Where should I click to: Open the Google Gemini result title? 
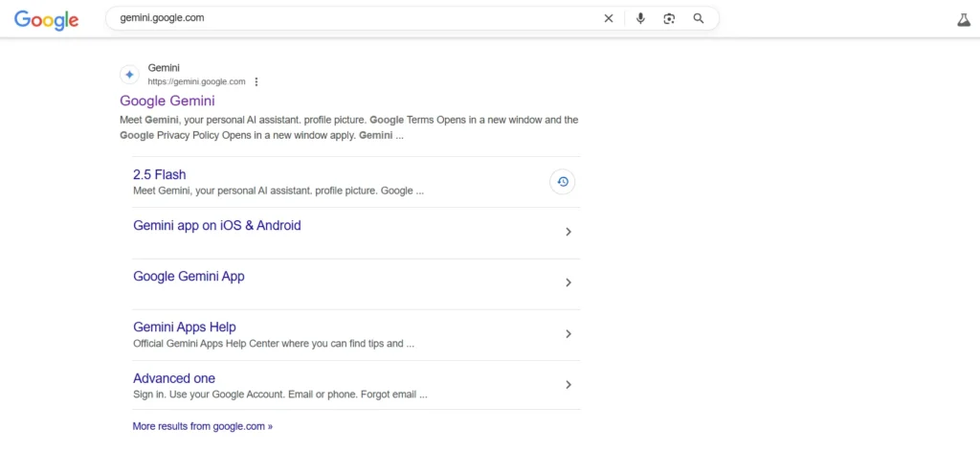pos(167,101)
